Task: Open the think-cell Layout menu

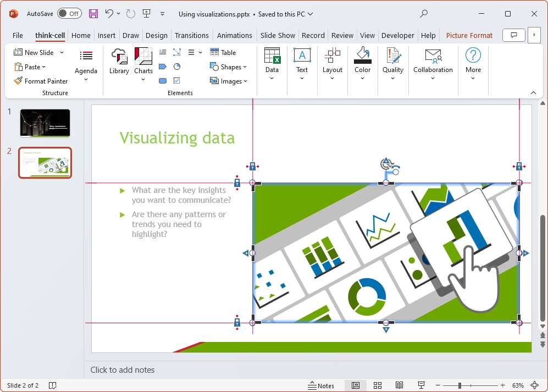Action: point(332,64)
